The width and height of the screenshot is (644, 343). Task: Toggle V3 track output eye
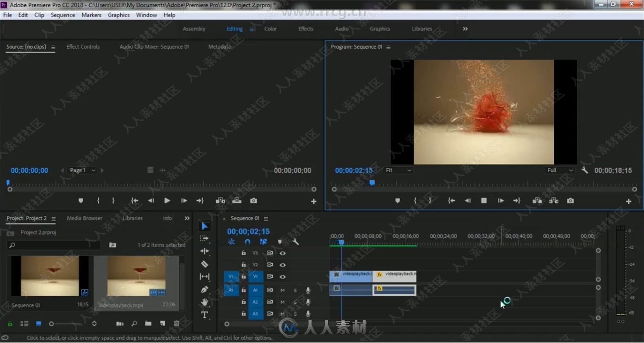tap(282, 253)
